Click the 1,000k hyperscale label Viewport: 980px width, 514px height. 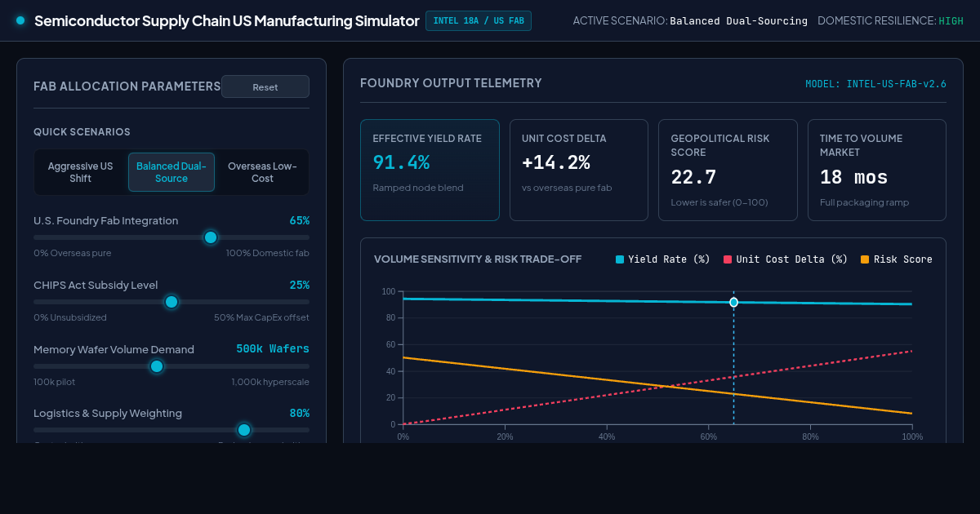tap(270, 382)
